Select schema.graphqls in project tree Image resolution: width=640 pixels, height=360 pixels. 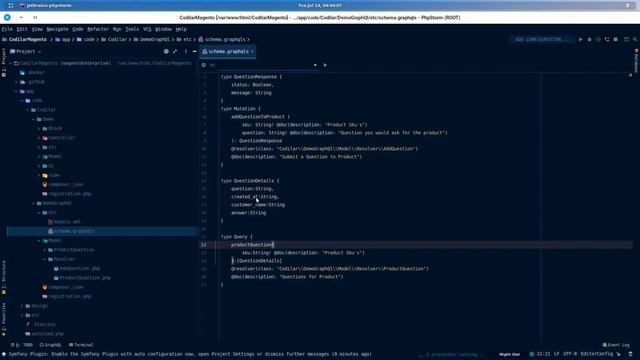[x=71, y=231]
